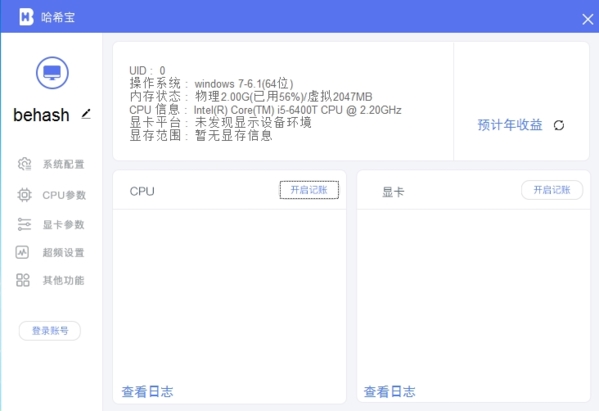
Task: Click the CPU参数 chip icon
Action: [24, 195]
